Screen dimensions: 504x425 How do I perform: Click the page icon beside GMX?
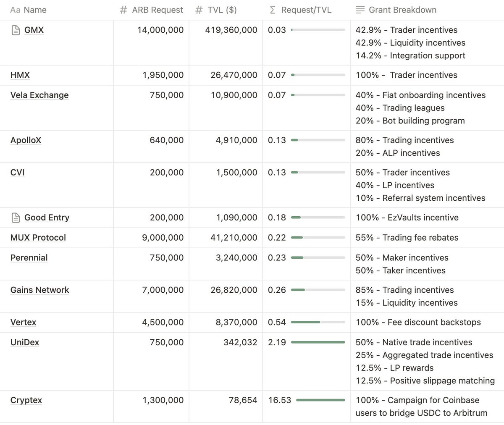16,30
